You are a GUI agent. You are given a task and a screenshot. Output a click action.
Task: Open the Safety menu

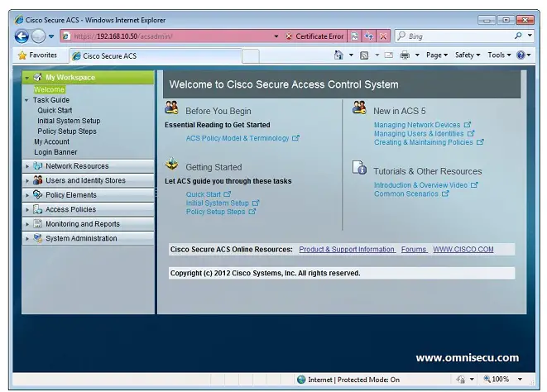[468, 55]
